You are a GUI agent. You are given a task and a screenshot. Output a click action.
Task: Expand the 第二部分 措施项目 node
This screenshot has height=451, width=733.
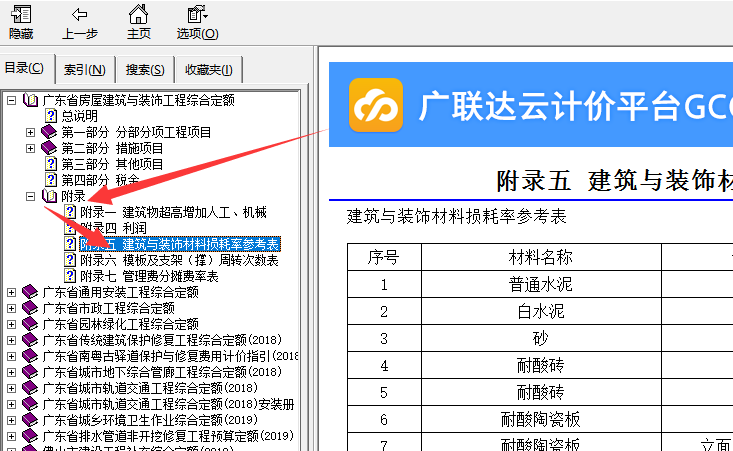point(30,149)
